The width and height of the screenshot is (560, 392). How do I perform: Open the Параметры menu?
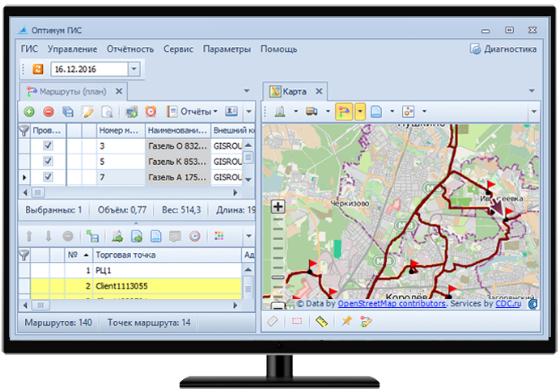(x=227, y=48)
